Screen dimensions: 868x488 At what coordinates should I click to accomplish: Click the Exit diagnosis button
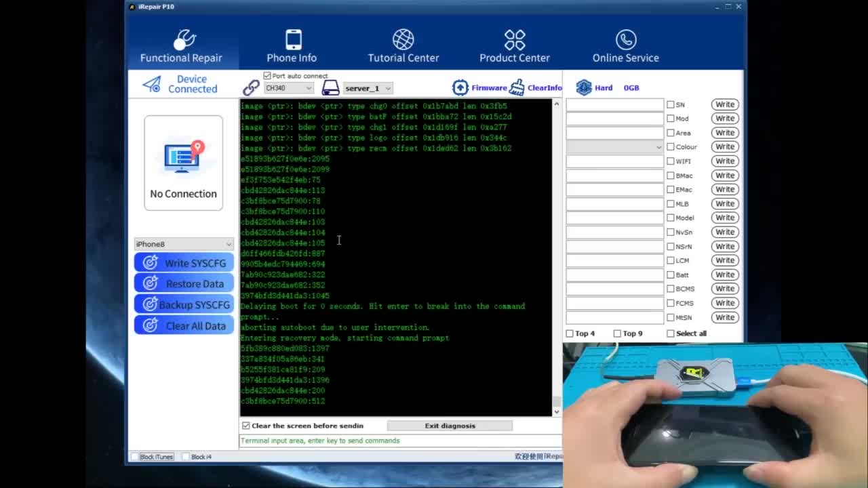450,426
